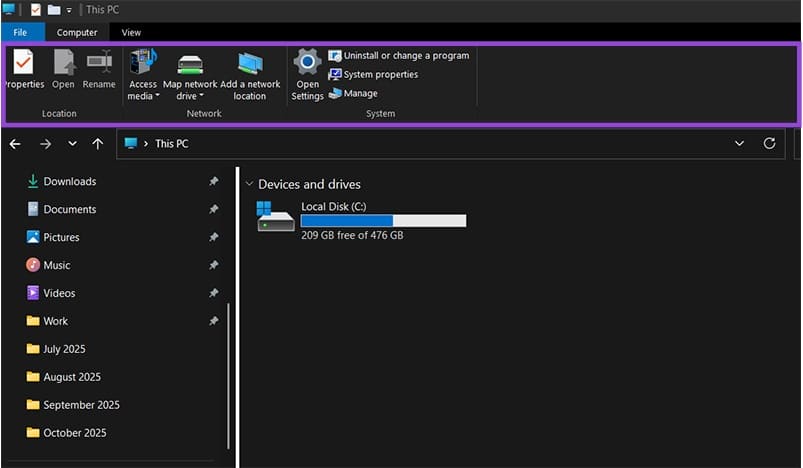Viewport: 803px width, 468px height.
Task: Click the Properties ribbon icon
Action: point(23,64)
